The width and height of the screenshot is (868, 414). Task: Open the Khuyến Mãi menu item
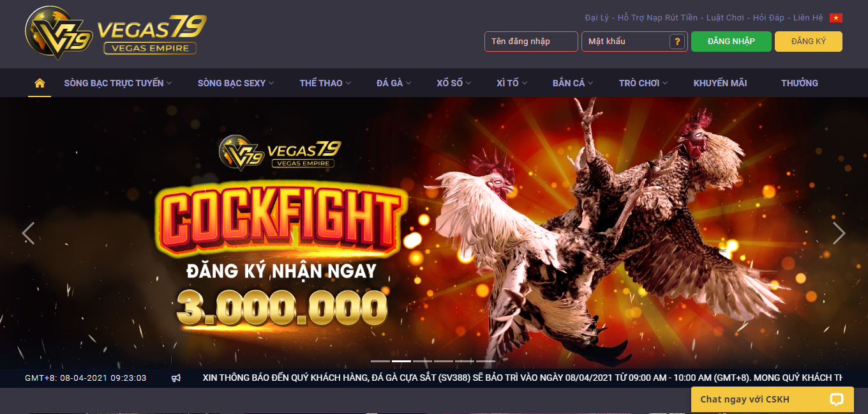pos(720,83)
